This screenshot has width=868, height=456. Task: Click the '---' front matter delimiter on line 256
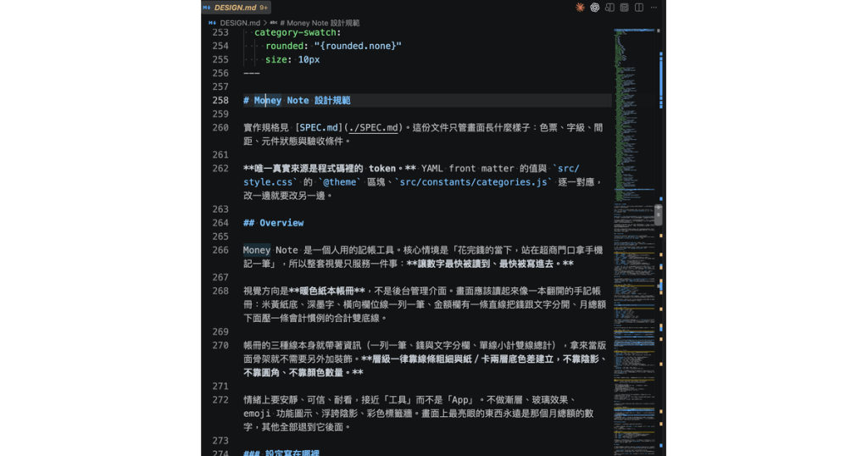click(x=251, y=73)
